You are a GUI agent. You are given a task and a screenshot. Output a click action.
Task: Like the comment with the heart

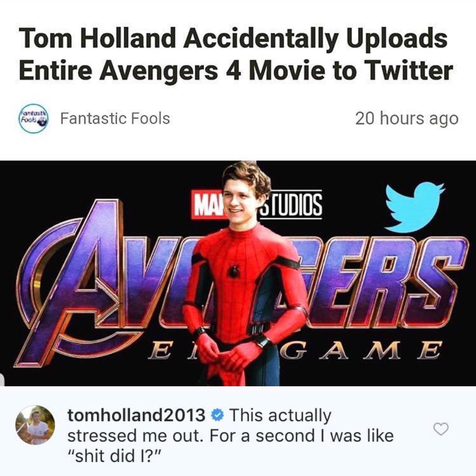click(441, 429)
